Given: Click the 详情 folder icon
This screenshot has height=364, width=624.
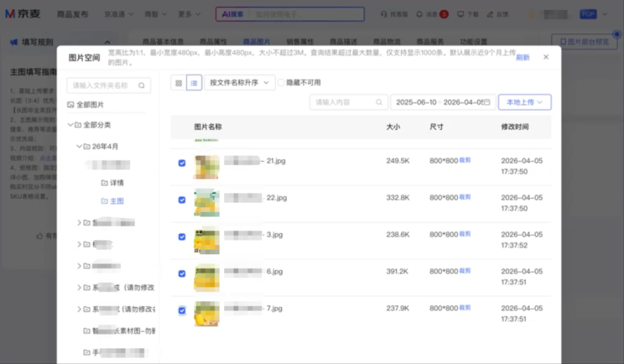Looking at the screenshot, I should (104, 183).
